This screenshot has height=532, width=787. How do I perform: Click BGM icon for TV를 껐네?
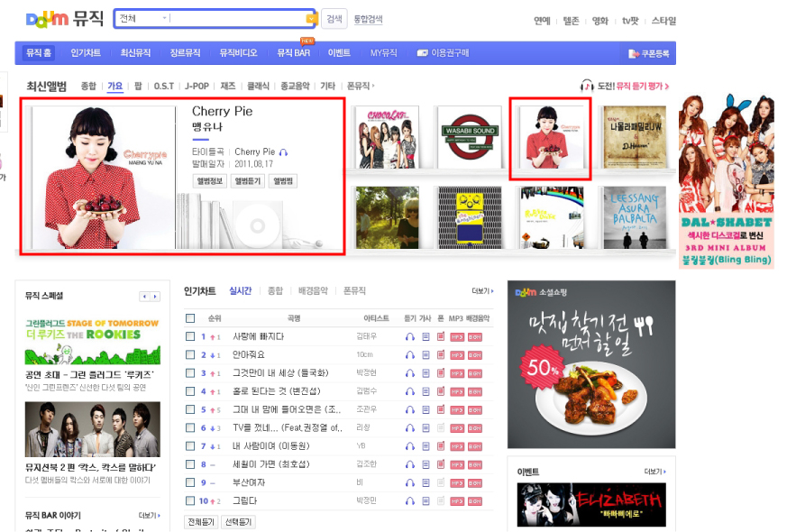point(475,428)
